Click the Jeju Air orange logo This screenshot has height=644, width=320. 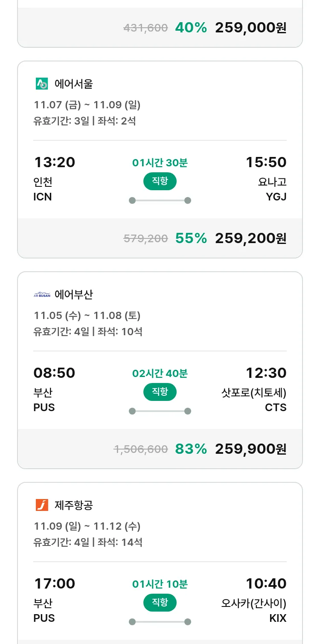tap(42, 505)
